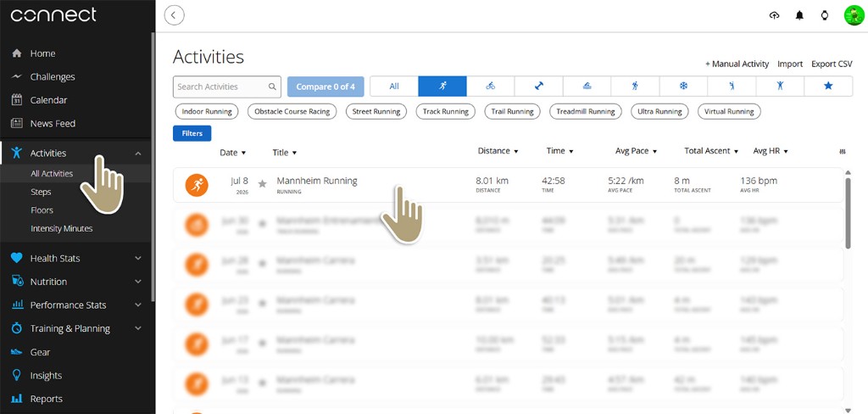Filter by Obstacle Course Racing chip
Image resolution: width=868 pixels, height=414 pixels.
click(292, 111)
